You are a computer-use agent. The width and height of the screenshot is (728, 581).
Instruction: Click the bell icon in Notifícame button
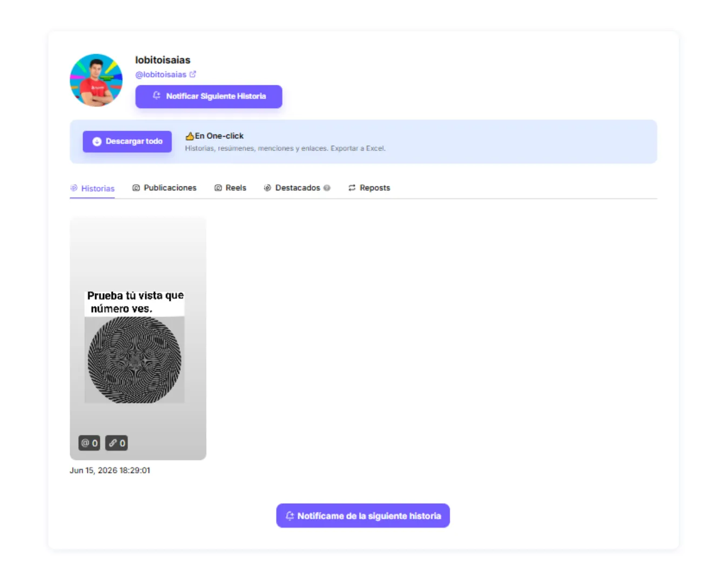[290, 516]
